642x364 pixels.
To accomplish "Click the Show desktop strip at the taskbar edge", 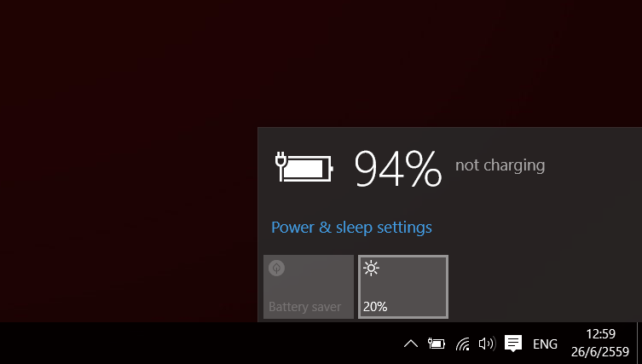I will point(639,344).
